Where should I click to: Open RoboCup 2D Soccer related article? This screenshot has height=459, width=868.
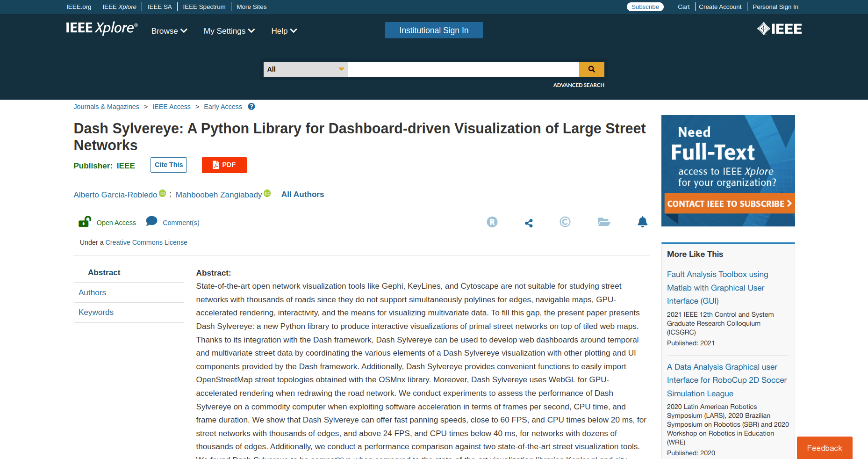[x=727, y=380]
